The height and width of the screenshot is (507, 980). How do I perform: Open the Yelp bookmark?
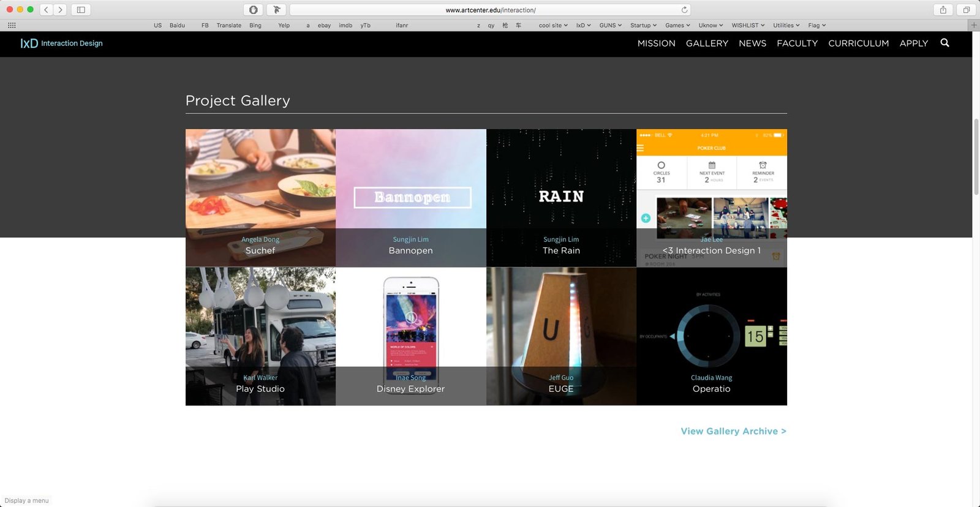[284, 25]
